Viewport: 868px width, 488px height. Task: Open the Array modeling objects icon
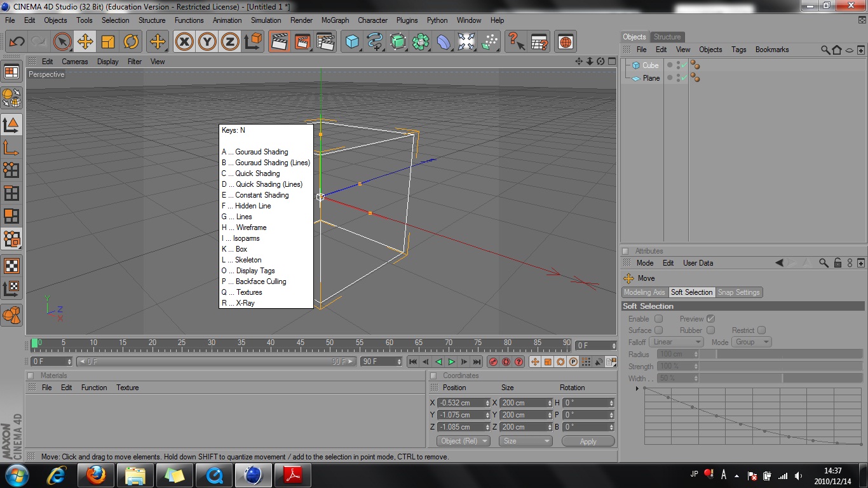[421, 42]
